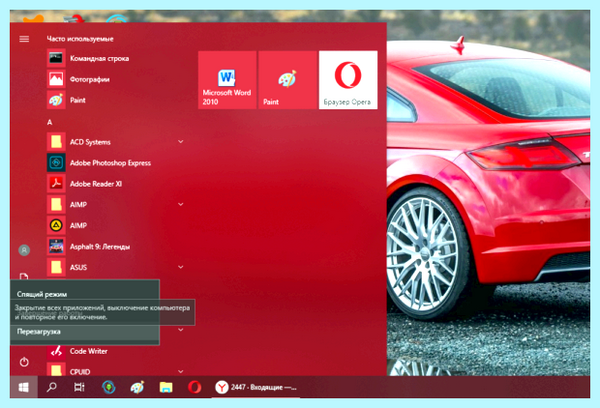The image size is (600, 408).
Task: Click the Windows Start button on the taskbar
Action: 24,387
